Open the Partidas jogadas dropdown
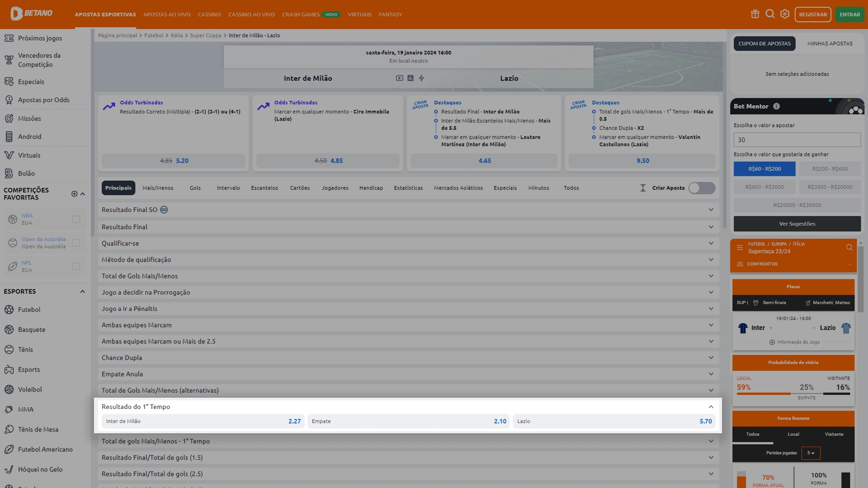The image size is (868, 488). [x=811, y=453]
